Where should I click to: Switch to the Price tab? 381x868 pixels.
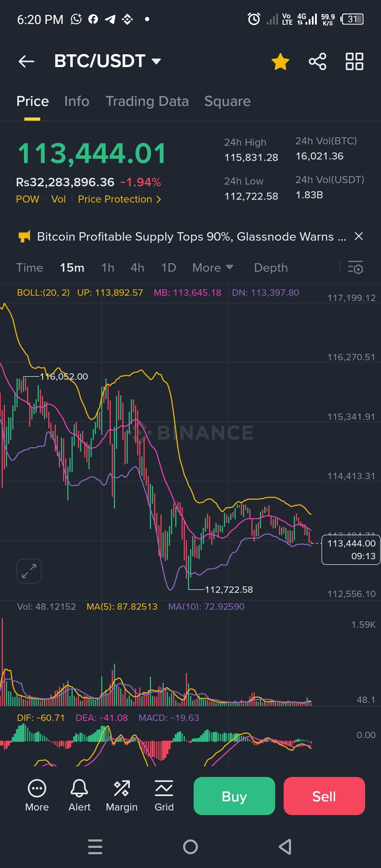[32, 101]
